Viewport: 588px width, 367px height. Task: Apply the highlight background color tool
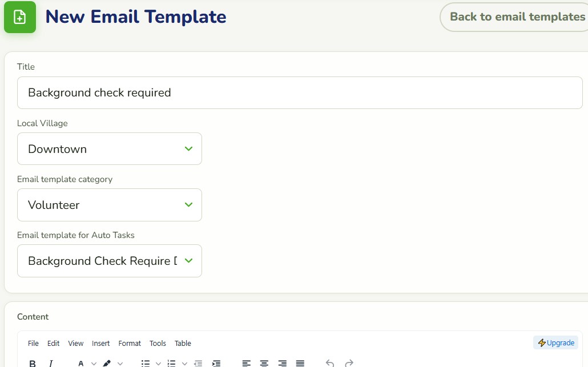(107, 363)
